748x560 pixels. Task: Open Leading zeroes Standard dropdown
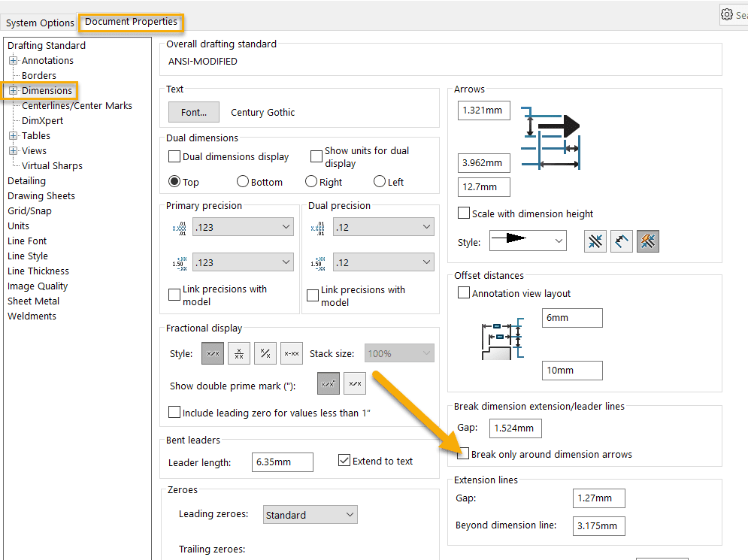310,515
